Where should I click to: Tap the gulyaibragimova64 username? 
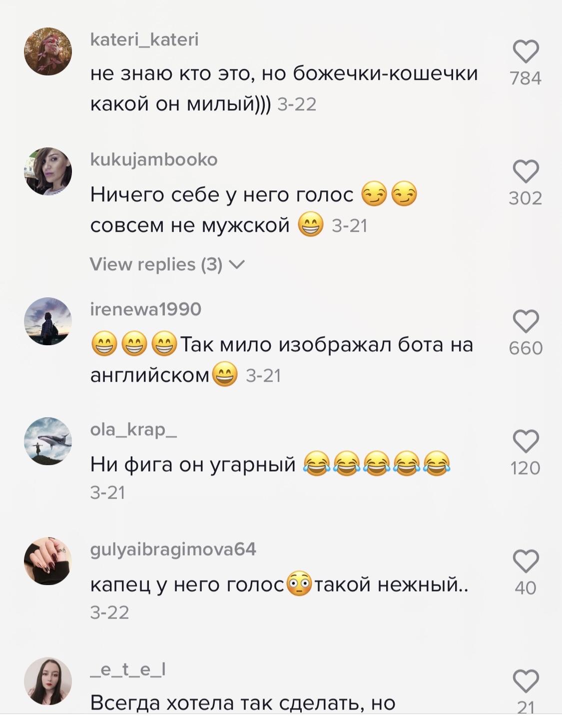(x=173, y=550)
